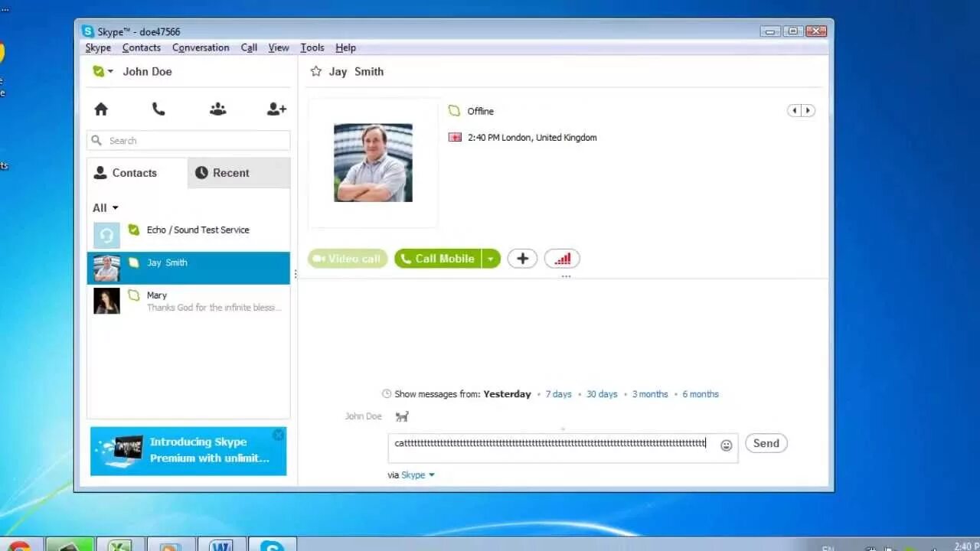Click the previous arrow in profile pager

(x=794, y=111)
